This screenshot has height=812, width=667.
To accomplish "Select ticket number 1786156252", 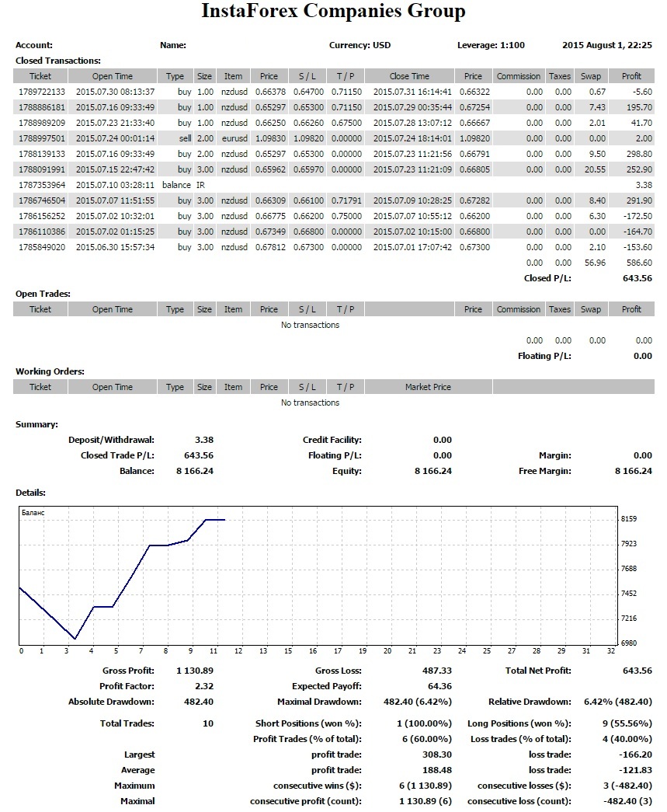I will pyautogui.click(x=42, y=216).
